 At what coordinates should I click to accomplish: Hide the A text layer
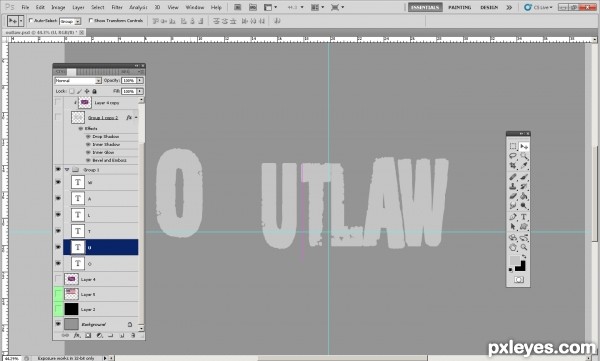coord(58,198)
